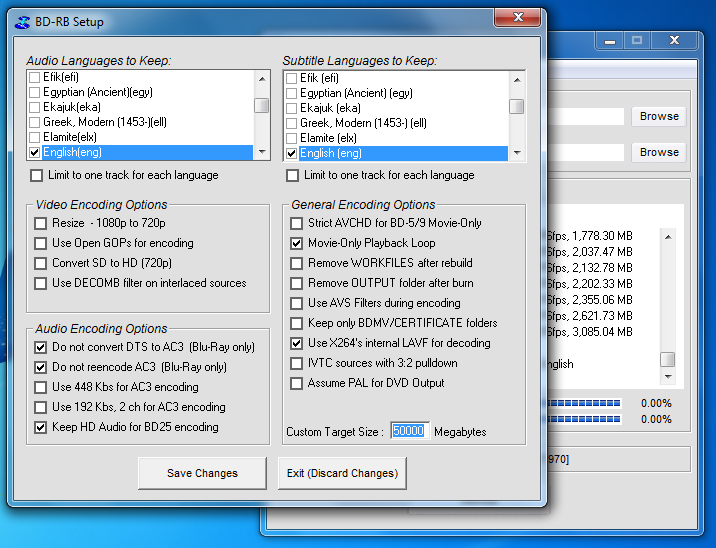Click Save Changes button
Image resolution: width=716 pixels, height=548 pixels.
[202, 473]
